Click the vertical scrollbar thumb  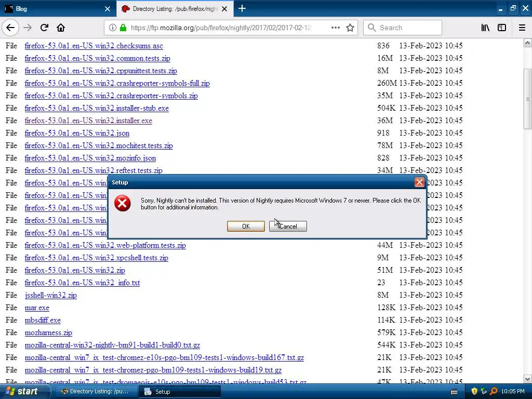[x=527, y=99]
